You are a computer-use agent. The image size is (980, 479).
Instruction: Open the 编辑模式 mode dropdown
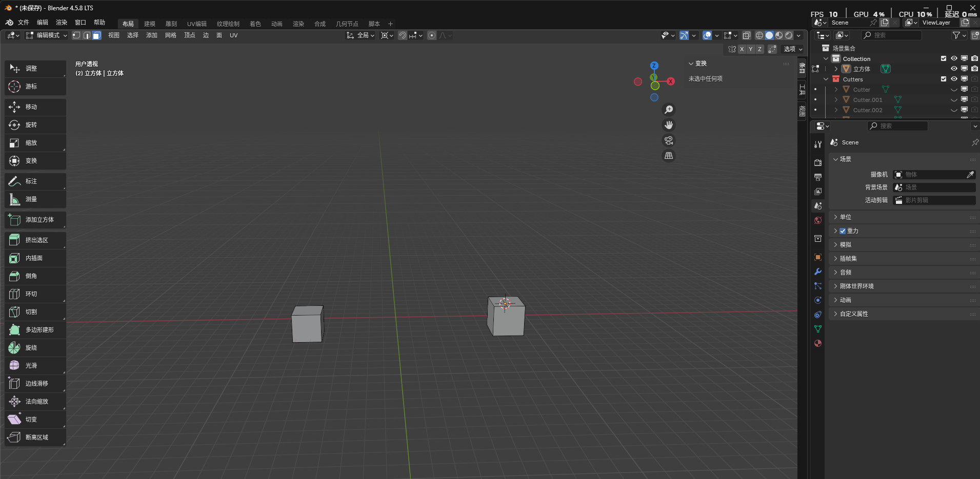coord(47,35)
